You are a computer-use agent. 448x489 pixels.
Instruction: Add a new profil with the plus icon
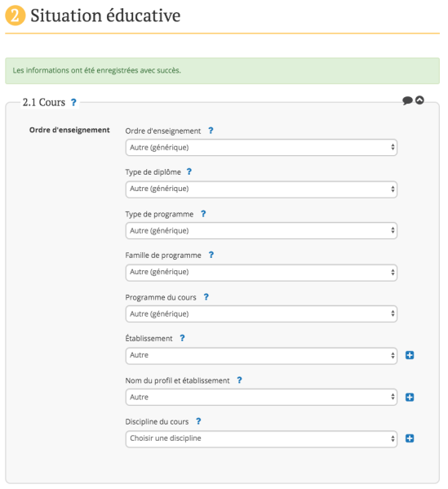click(x=410, y=398)
